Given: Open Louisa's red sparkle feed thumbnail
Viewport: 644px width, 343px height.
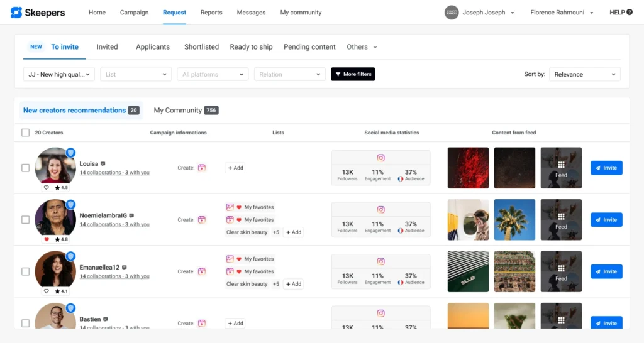Looking at the screenshot, I should [468, 168].
